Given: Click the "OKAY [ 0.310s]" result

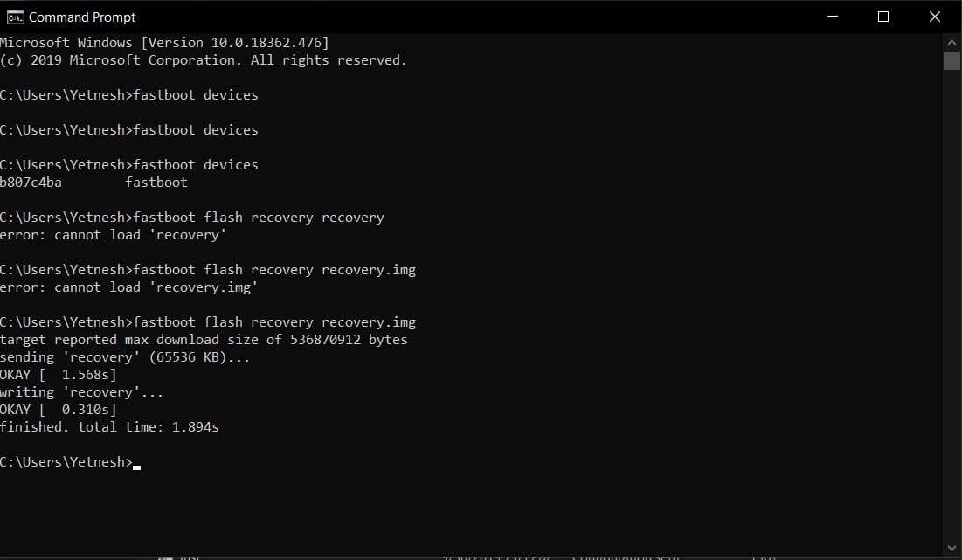Looking at the screenshot, I should (59, 410).
